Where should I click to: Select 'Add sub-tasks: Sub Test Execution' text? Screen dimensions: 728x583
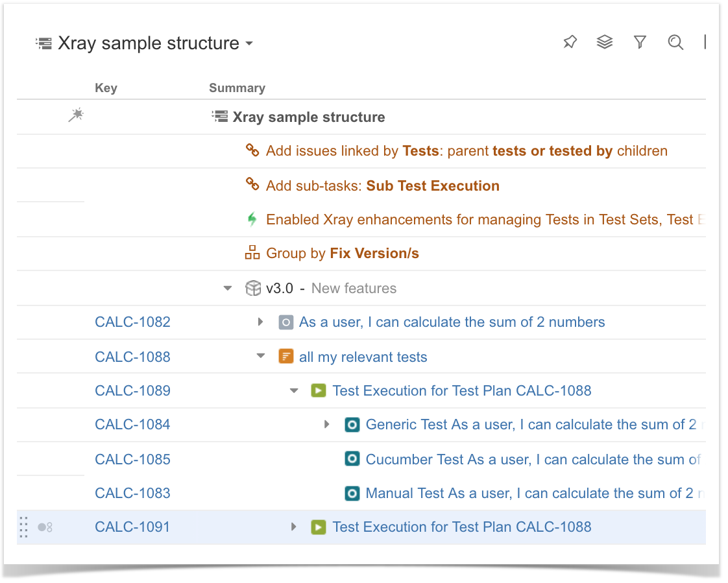(x=383, y=185)
